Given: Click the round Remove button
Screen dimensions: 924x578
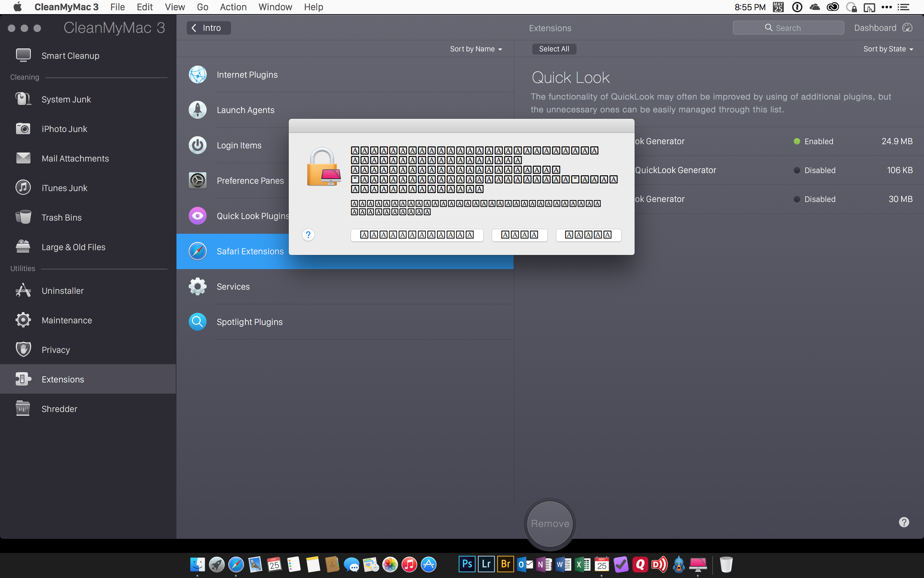Looking at the screenshot, I should coord(550,523).
